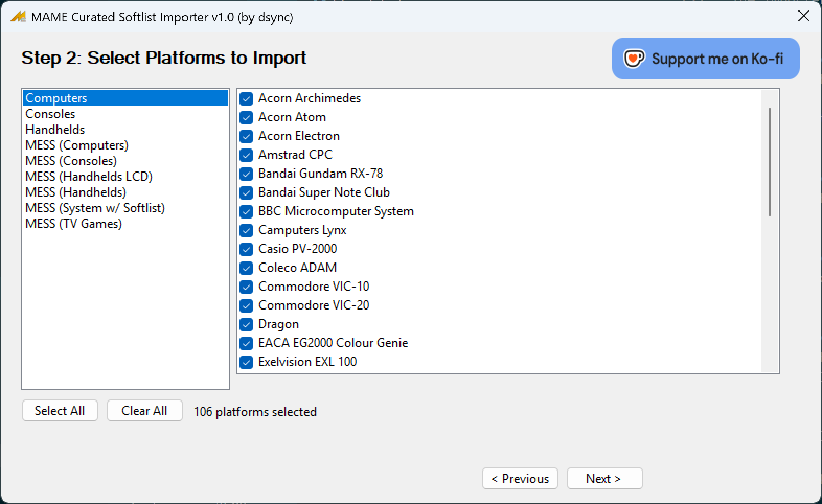Viewport: 822px width, 504px height.
Task: Uncheck the Acorn Atom checkbox
Action: (x=246, y=118)
